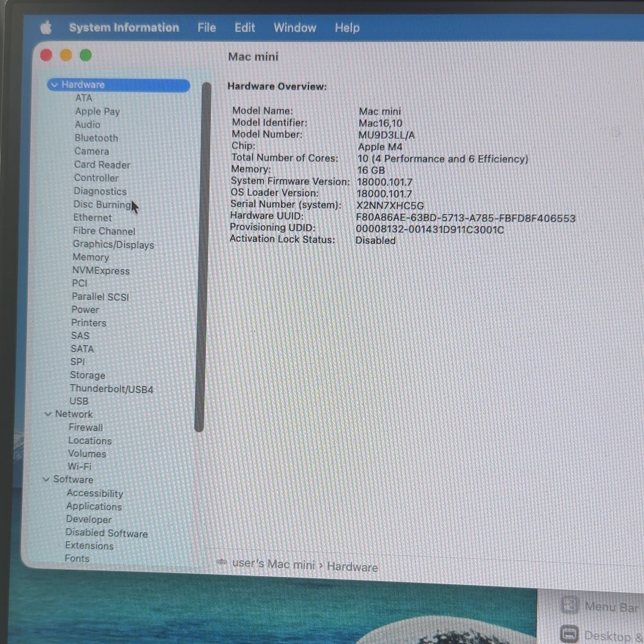Select Audio in the sidebar
This screenshot has height=644, width=644.
pyautogui.click(x=87, y=124)
